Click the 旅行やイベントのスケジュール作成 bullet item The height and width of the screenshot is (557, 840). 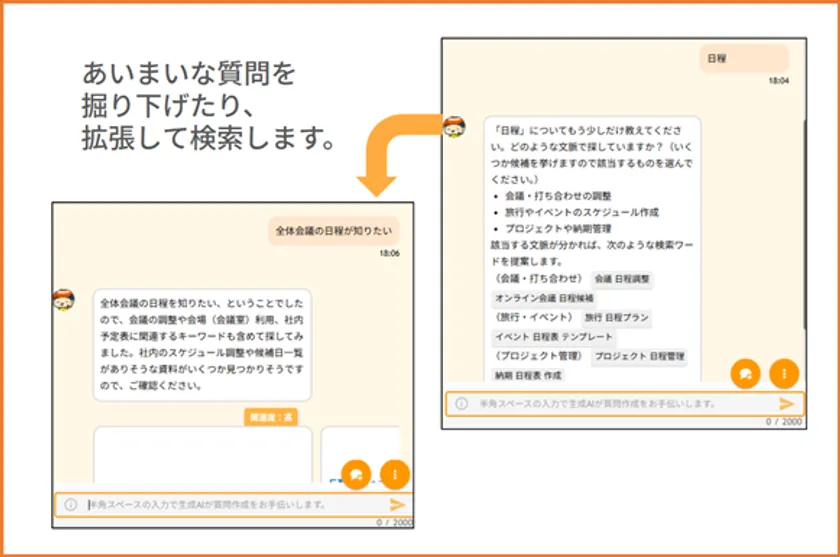(x=582, y=213)
